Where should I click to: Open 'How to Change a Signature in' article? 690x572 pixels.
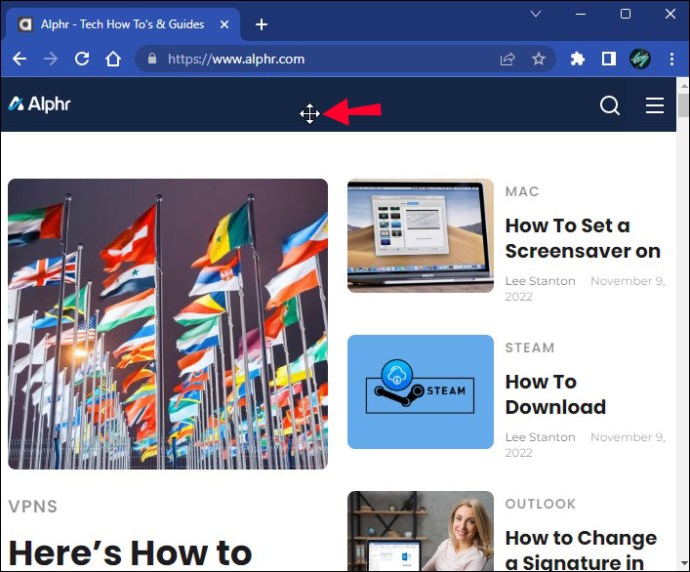581,550
